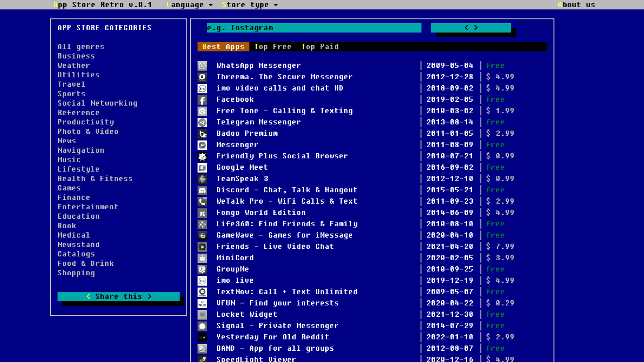The image size is (644, 362).
Task: Switch to the Top Paid tab
Action: point(320,47)
